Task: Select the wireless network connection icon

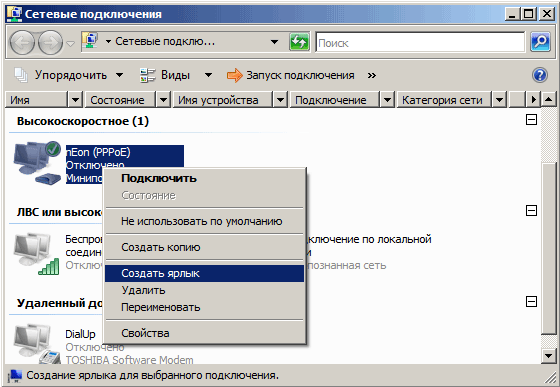Action: click(37, 254)
